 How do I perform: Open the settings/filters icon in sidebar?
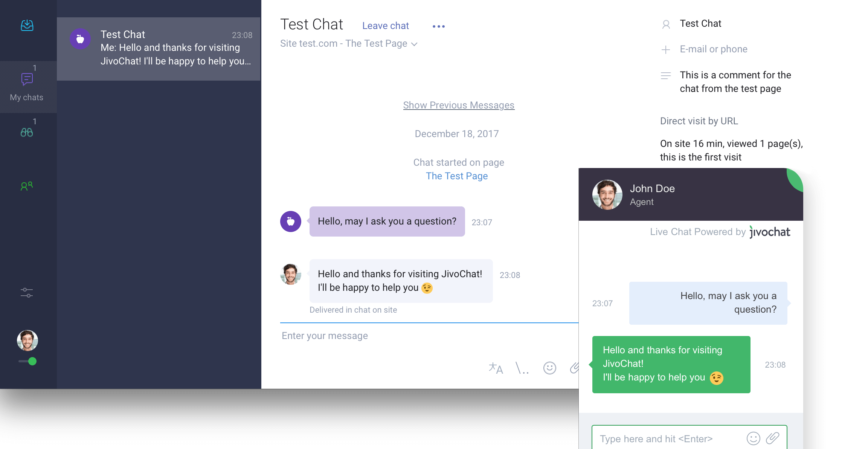click(x=27, y=292)
